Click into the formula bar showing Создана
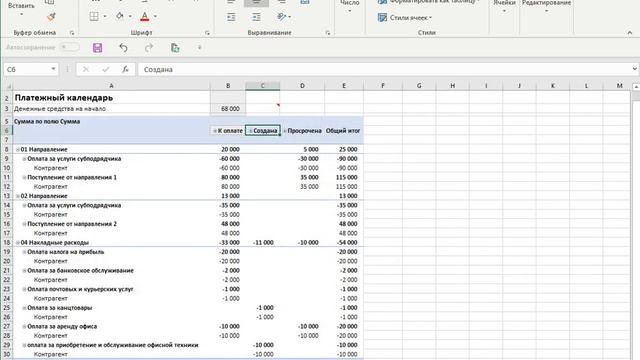This screenshot has width=640, height=360. (384, 69)
